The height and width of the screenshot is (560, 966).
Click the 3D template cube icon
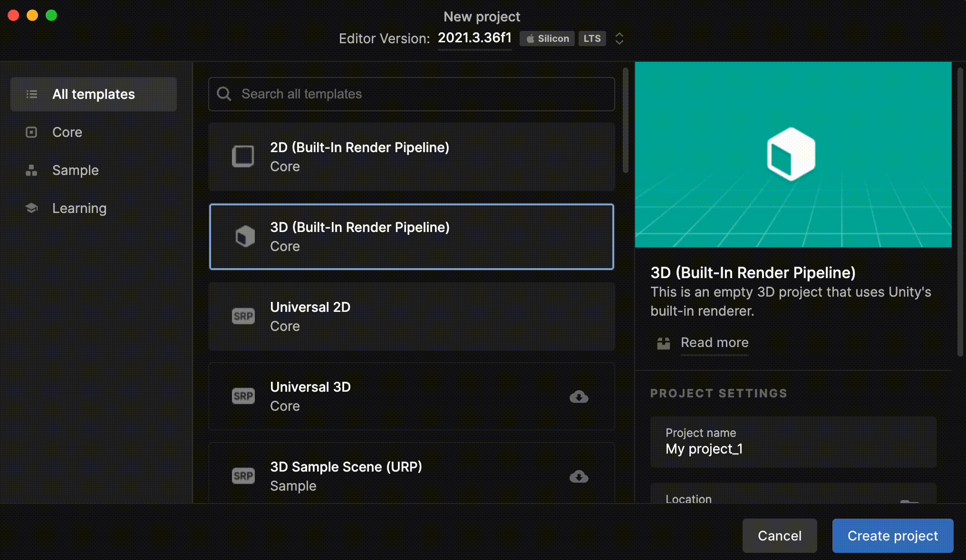pos(245,236)
